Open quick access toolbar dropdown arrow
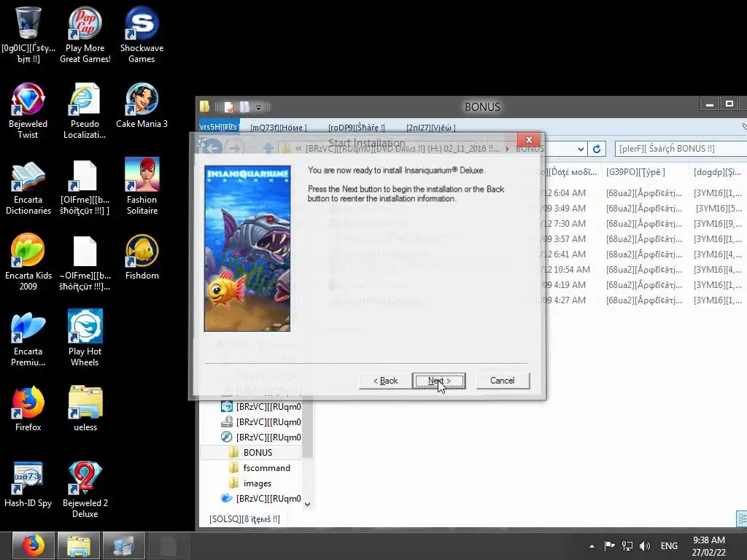Screen dimensions: 747x560 click(x=258, y=107)
